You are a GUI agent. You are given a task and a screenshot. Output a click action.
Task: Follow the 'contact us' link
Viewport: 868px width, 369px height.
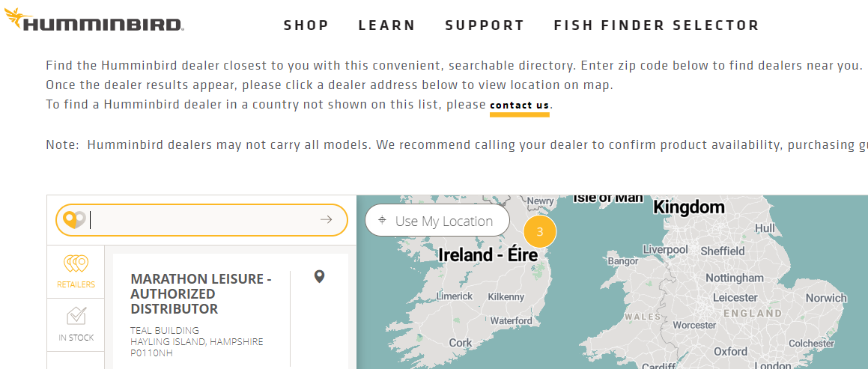(x=519, y=106)
